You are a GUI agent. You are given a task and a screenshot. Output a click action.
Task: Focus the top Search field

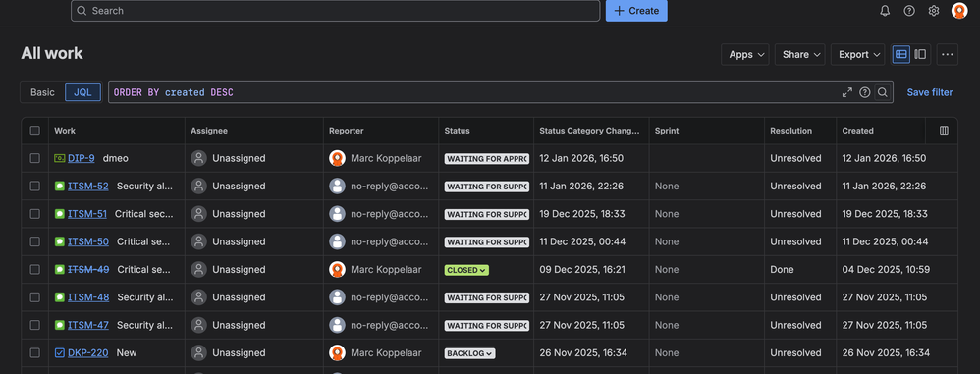click(335, 11)
